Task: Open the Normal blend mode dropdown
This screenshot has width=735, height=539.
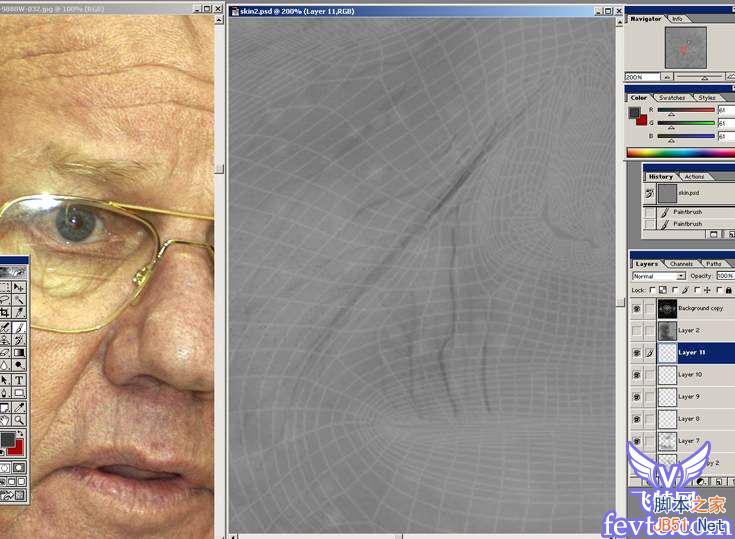Action: 659,276
